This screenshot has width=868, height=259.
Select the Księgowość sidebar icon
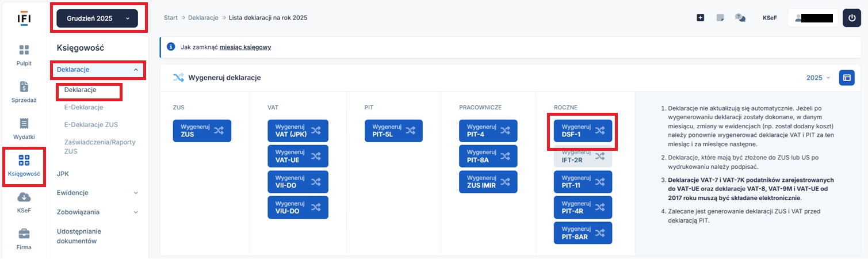pos(24,165)
